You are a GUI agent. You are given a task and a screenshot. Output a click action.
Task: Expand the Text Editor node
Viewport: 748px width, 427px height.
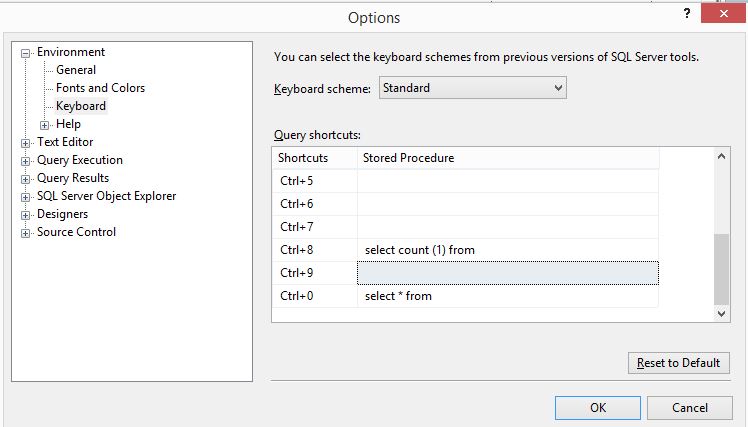pos(25,143)
